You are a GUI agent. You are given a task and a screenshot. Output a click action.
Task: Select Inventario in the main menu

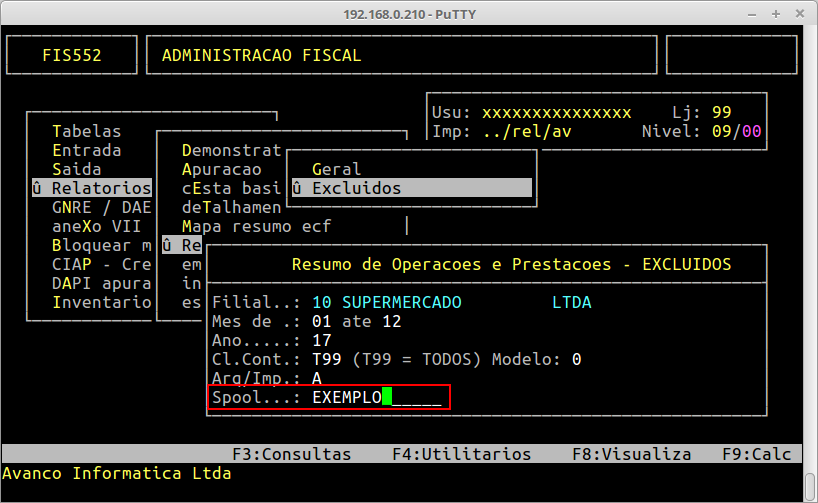(x=100, y=302)
